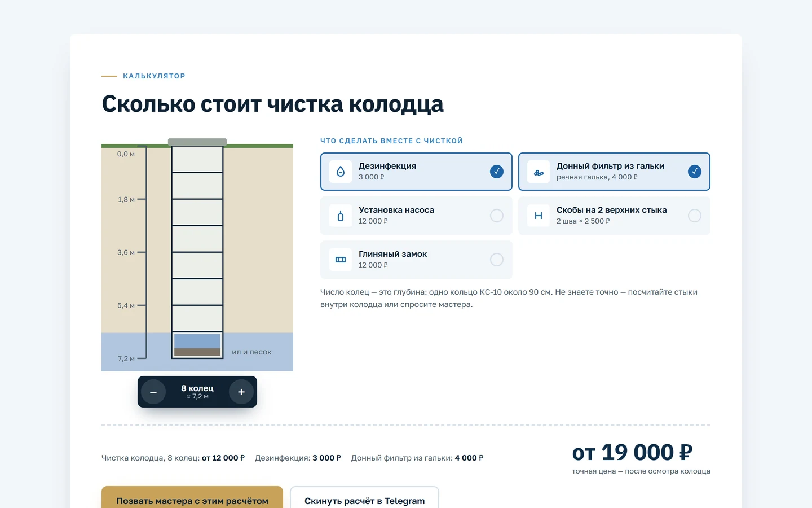Click the well cover at top of diagram
This screenshot has width=812, height=508.
click(x=197, y=142)
